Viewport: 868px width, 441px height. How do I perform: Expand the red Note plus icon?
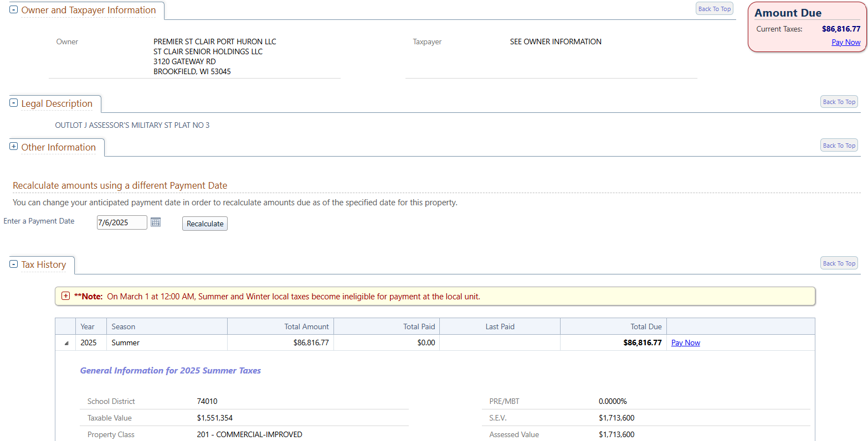pyautogui.click(x=65, y=296)
